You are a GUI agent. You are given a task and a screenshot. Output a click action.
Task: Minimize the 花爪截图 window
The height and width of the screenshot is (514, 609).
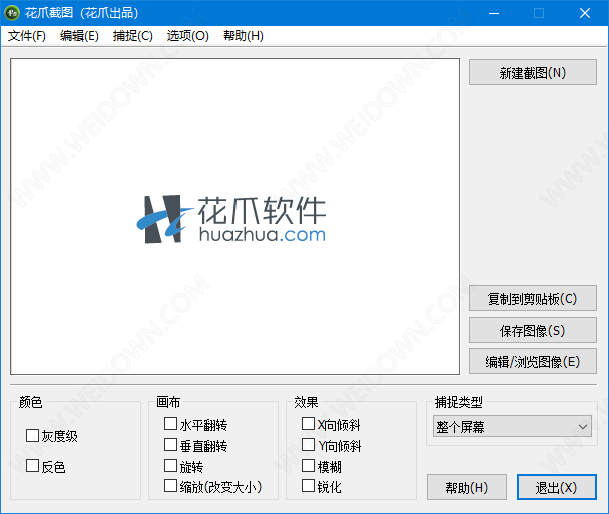click(493, 13)
